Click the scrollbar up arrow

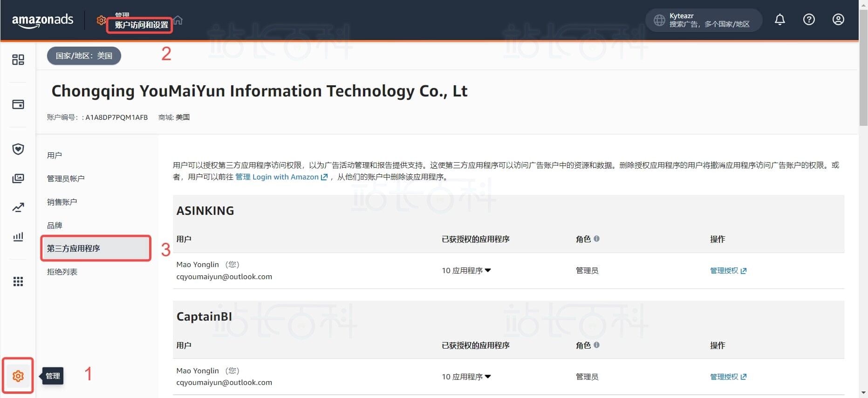[x=863, y=4]
